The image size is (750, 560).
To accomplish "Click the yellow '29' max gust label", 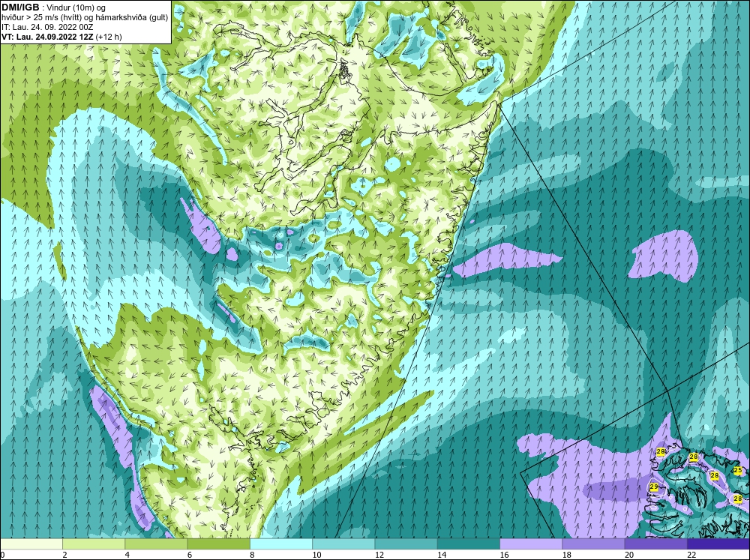I will [654, 487].
